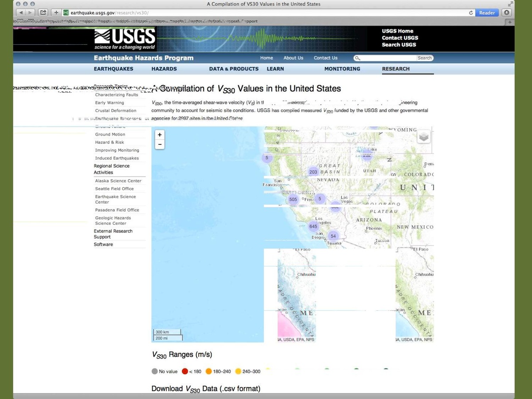Click the 203 cluster marker in Nevada
Image resolution: width=532 pixels, height=399 pixels.
click(313, 172)
